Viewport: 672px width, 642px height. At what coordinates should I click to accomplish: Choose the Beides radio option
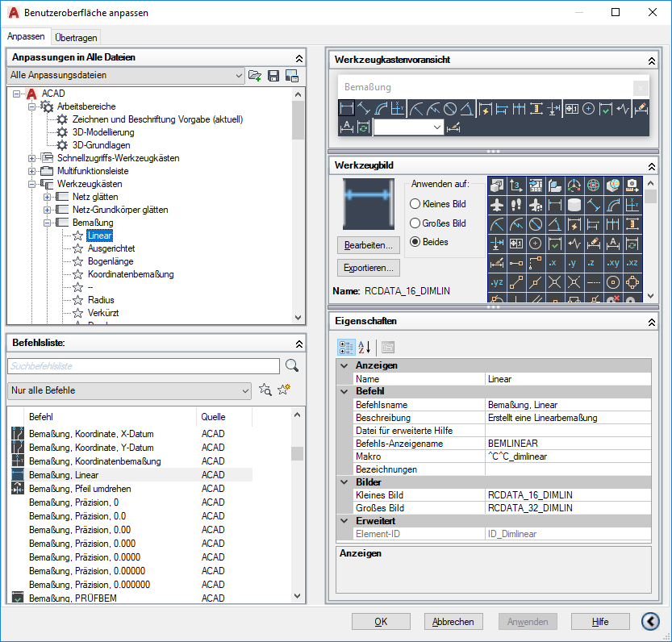415,242
